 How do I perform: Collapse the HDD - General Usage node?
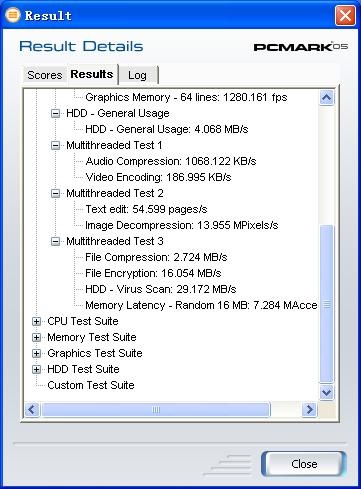(55, 113)
